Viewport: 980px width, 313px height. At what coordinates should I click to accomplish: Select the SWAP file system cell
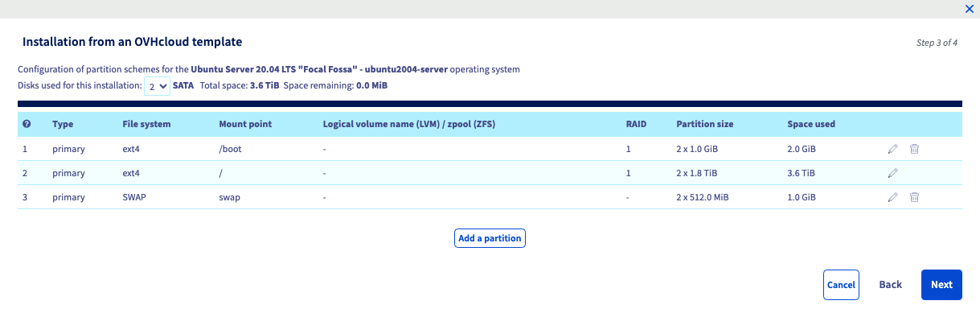(134, 197)
